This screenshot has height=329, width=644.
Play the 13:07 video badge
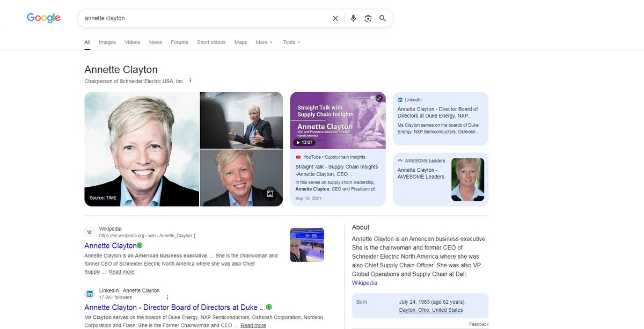[304, 142]
